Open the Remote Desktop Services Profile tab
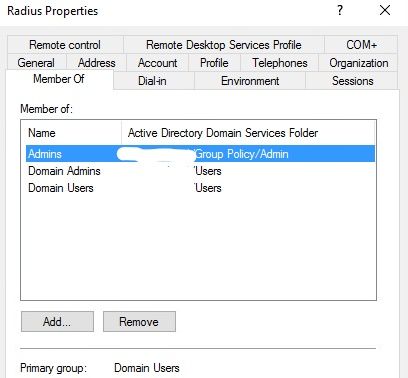408x378 pixels. tap(224, 45)
